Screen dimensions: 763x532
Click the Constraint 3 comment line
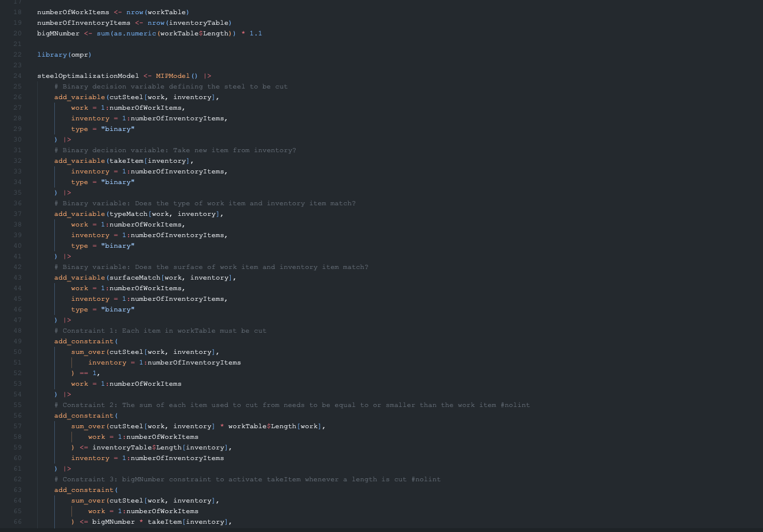[x=247, y=479]
